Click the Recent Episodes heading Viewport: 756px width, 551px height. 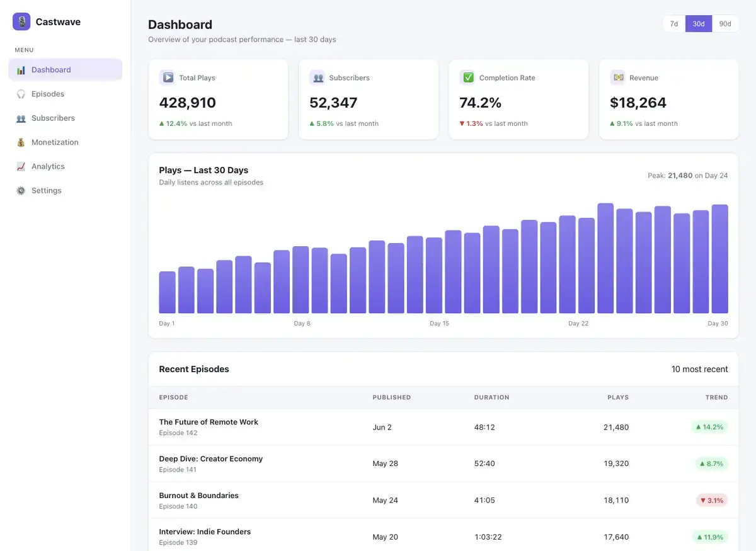[194, 370]
